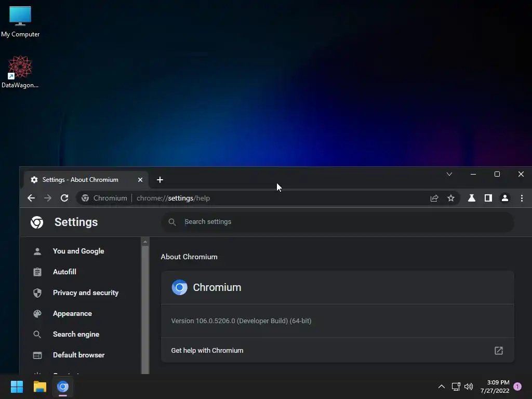Click the Chromium site info icon in address bar
Image resolution: width=532 pixels, height=399 pixels.
click(85, 198)
